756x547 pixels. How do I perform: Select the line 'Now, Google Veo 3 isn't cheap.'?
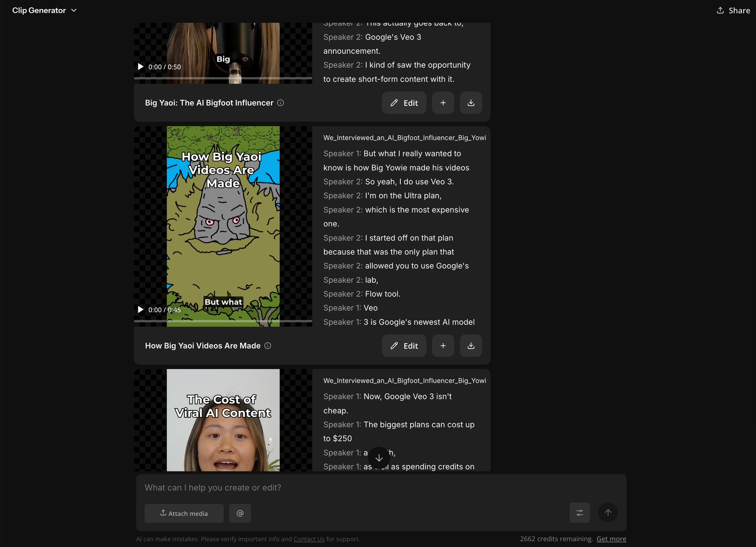[x=387, y=403]
